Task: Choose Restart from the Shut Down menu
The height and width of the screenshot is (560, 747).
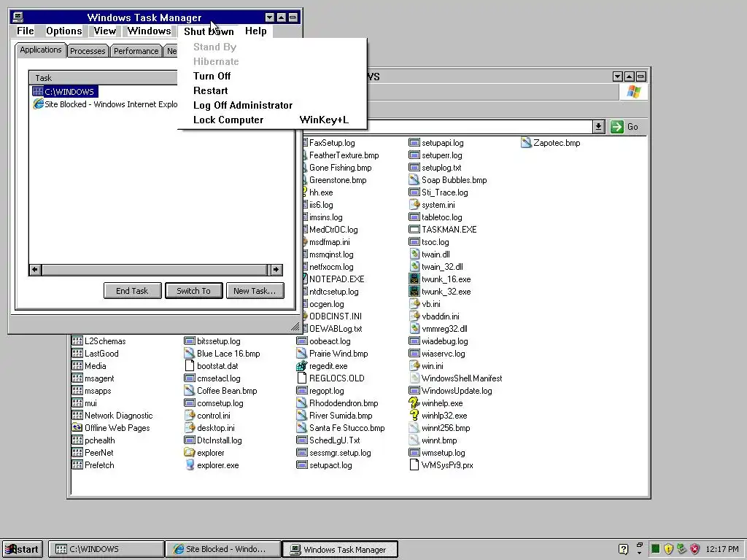Action: point(210,90)
